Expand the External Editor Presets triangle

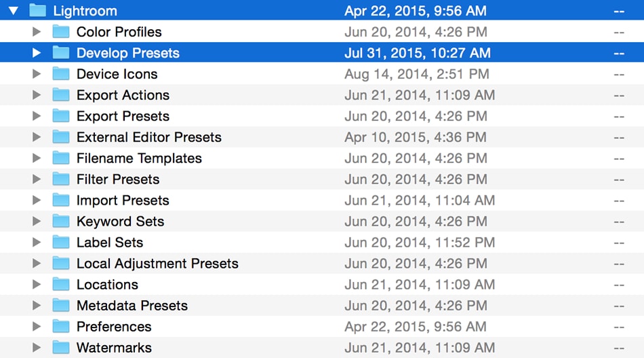[x=37, y=137]
